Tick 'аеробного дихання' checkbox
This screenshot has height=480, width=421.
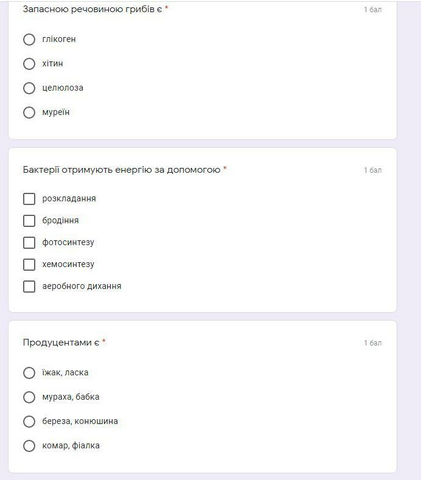pyautogui.click(x=29, y=286)
